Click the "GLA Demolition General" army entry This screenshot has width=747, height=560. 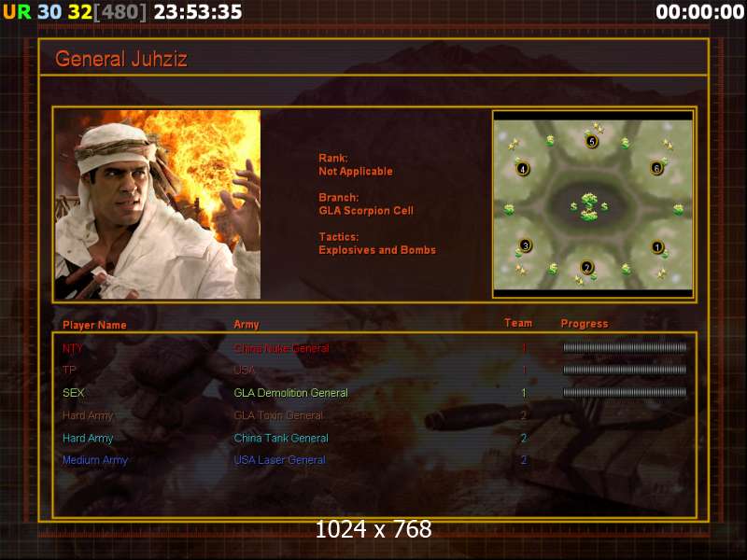click(290, 393)
